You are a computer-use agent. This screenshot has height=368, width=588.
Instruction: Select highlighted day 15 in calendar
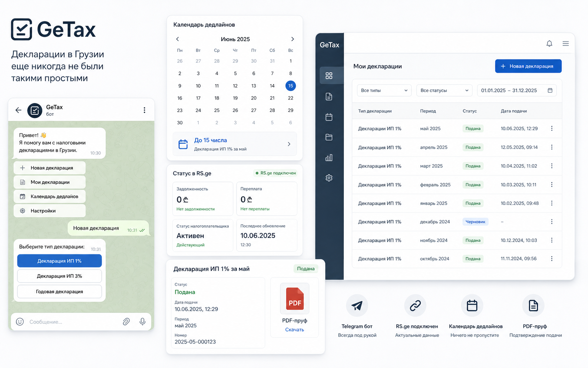coord(291,86)
